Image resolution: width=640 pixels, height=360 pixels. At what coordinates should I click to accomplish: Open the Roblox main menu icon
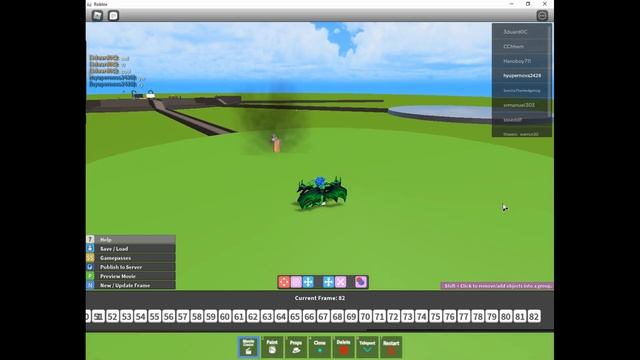tap(97, 16)
